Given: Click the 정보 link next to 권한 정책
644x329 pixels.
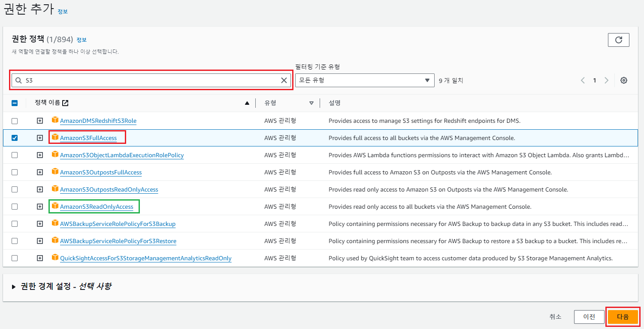Looking at the screenshot, I should [x=82, y=40].
